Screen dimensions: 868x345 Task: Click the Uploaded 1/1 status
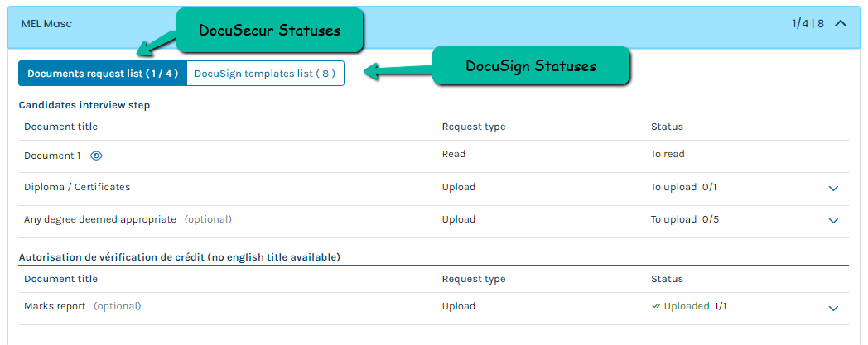(x=689, y=306)
